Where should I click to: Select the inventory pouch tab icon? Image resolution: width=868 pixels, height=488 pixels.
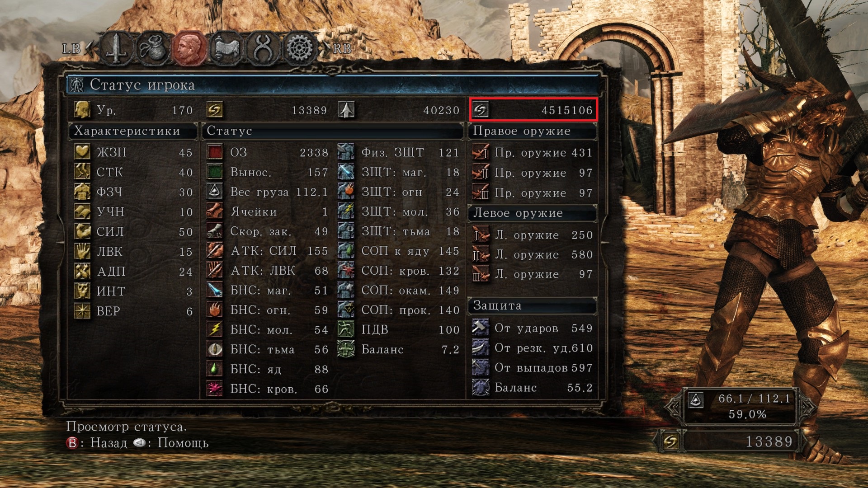click(x=153, y=47)
